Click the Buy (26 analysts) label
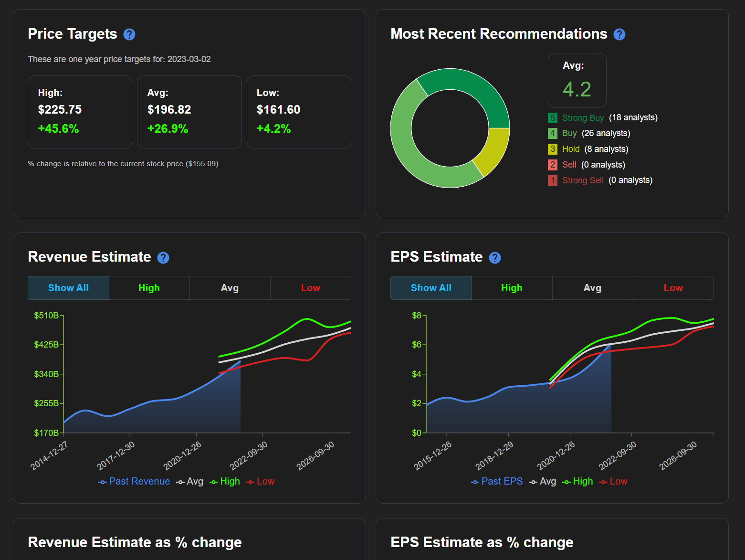The height and width of the screenshot is (560, 745). [x=596, y=133]
